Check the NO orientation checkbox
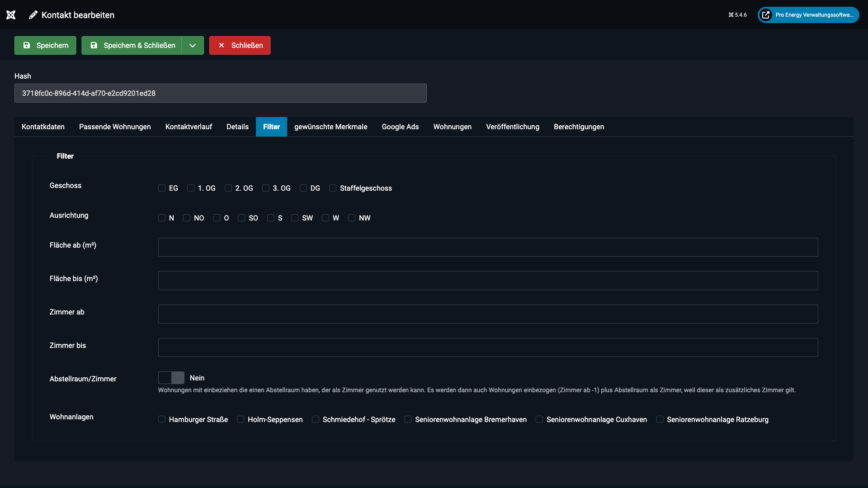Screen dimensions: 868x488 coord(187,218)
